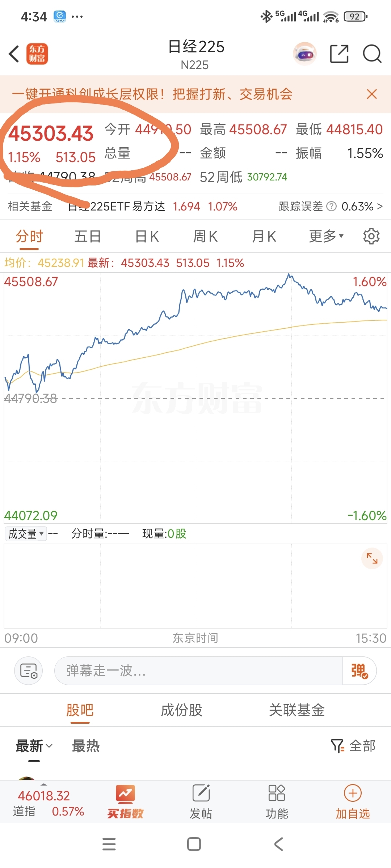Add to watchlist with 加自选
Image resolution: width=391 pixels, height=868 pixels.
click(x=353, y=802)
